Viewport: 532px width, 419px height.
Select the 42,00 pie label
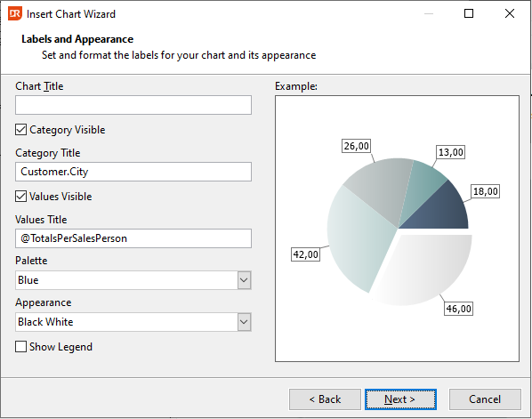point(305,254)
